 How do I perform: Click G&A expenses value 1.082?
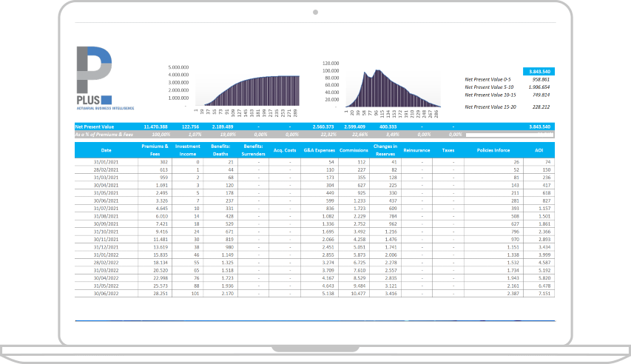pyautogui.click(x=328, y=216)
